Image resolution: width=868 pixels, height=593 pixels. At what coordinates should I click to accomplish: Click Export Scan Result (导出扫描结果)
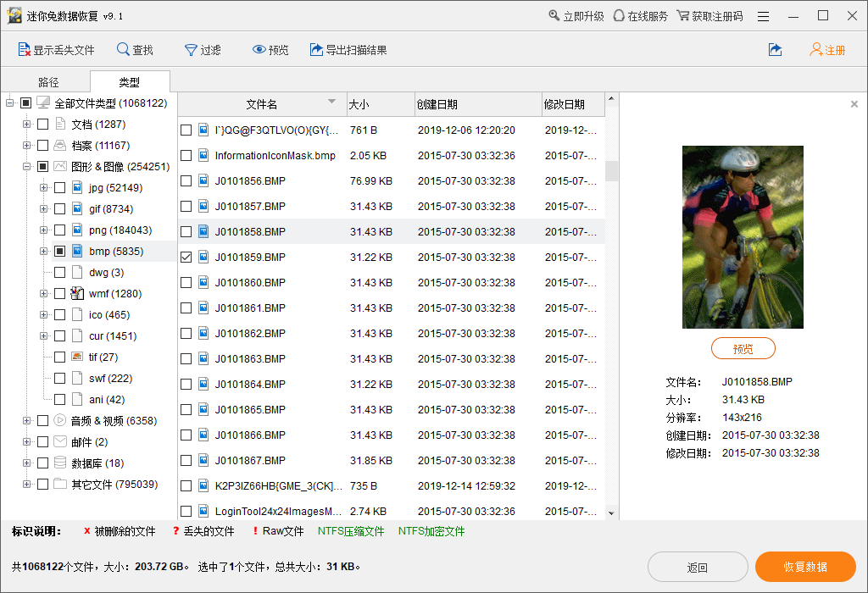pyautogui.click(x=348, y=50)
